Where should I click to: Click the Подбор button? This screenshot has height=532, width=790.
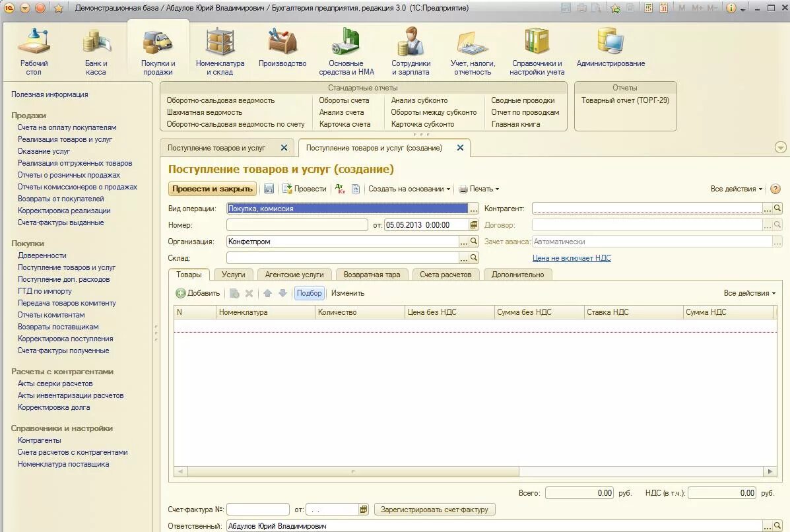click(x=309, y=293)
